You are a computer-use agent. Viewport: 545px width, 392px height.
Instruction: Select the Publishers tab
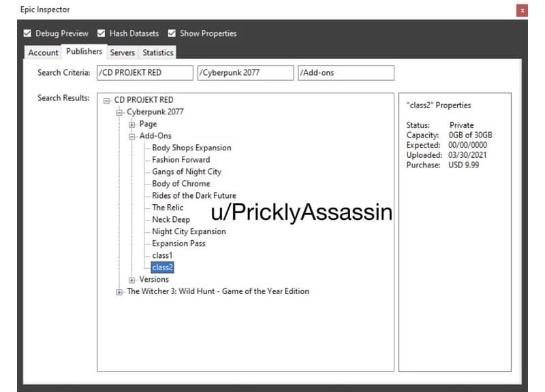84,52
